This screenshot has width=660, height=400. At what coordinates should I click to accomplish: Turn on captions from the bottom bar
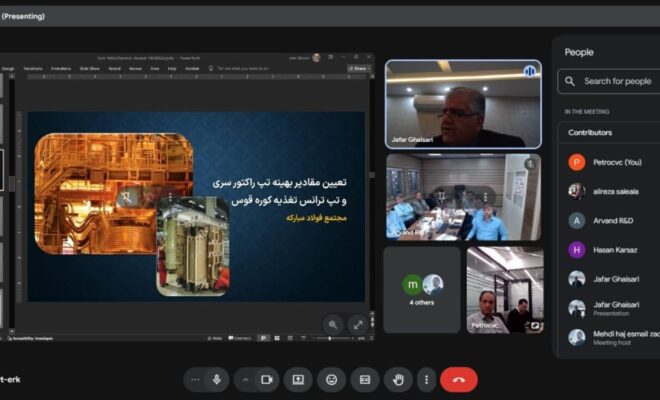[x=365, y=380]
